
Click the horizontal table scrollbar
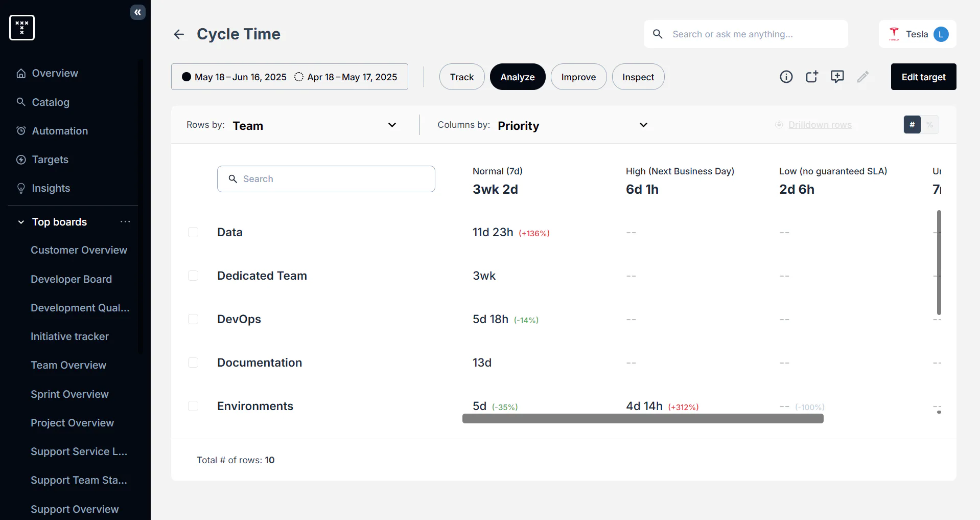point(643,419)
